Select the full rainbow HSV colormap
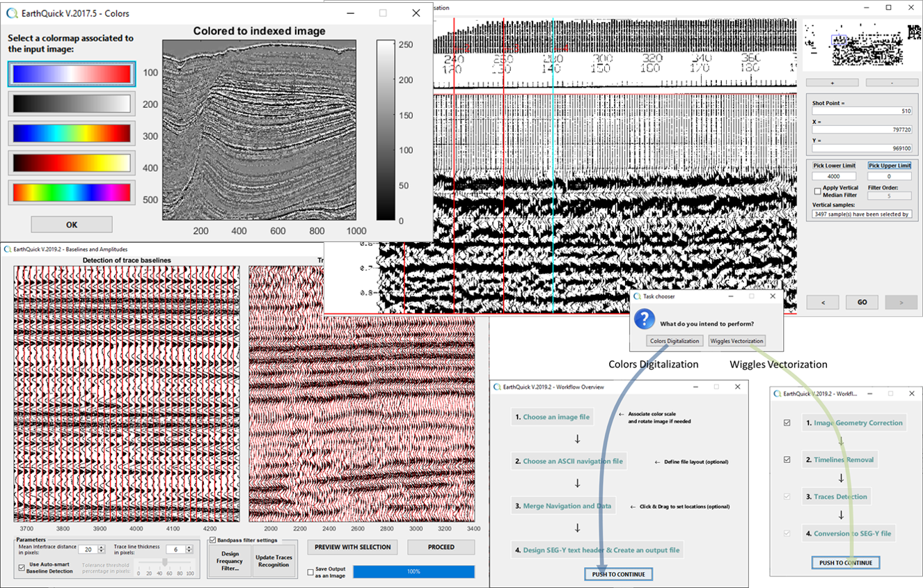 [72, 192]
